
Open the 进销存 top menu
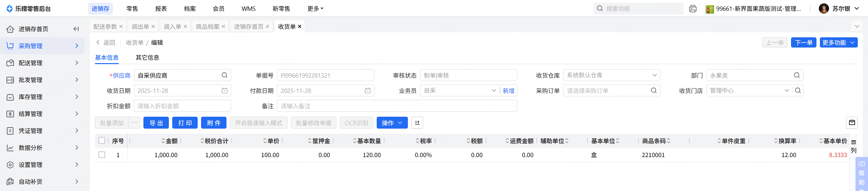point(100,8)
